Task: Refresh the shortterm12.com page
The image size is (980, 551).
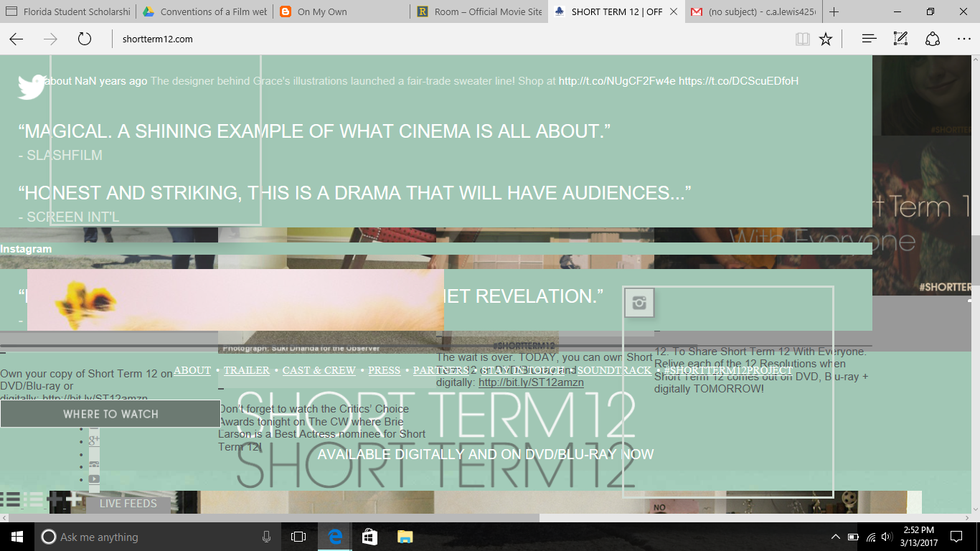Action: pos(85,39)
